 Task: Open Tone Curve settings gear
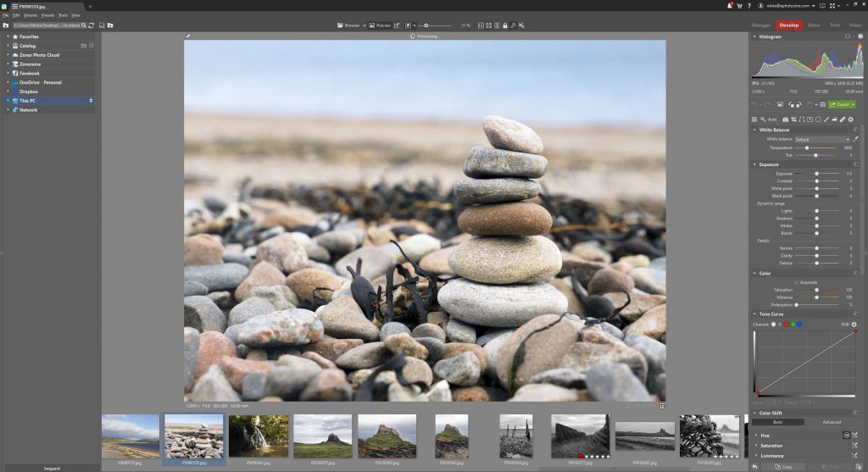[x=854, y=325]
